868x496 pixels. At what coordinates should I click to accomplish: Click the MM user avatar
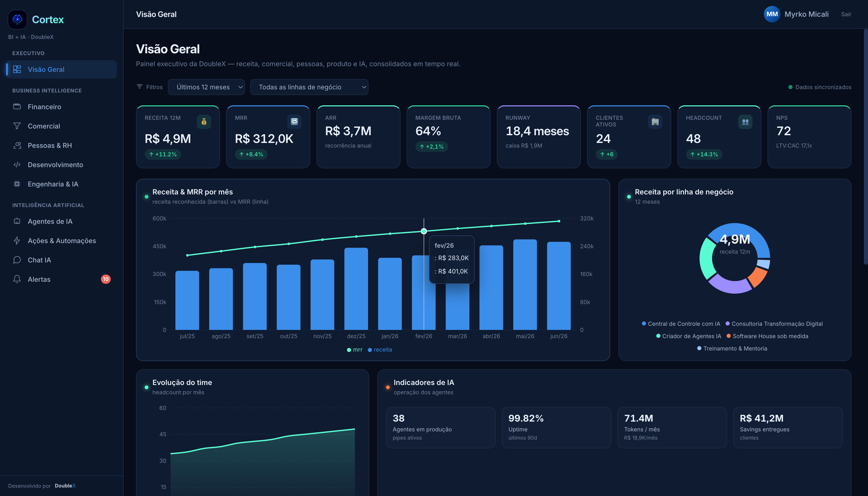coord(772,14)
